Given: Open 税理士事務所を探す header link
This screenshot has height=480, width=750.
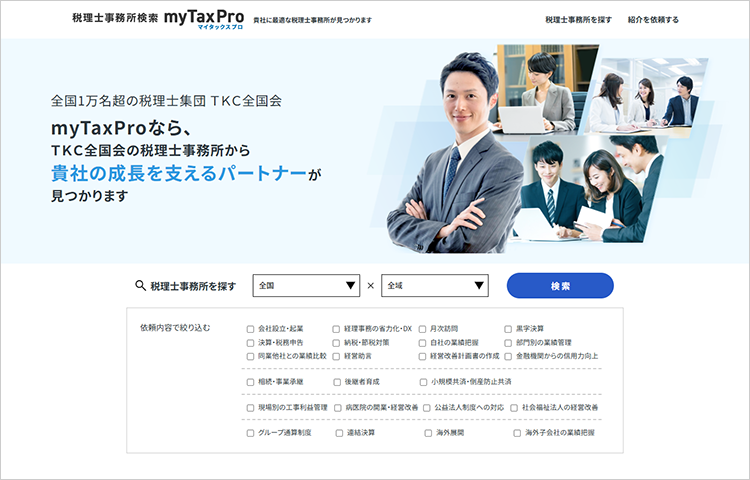Looking at the screenshot, I should tap(578, 20).
